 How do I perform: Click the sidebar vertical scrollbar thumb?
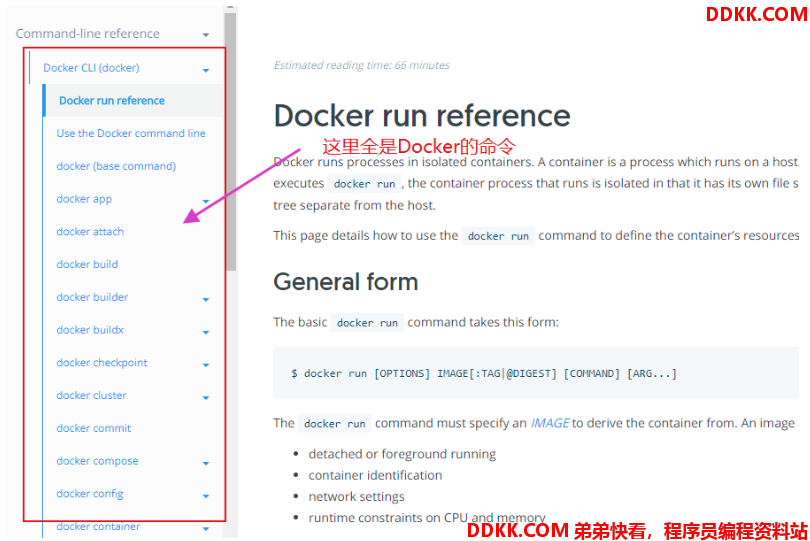click(x=231, y=140)
